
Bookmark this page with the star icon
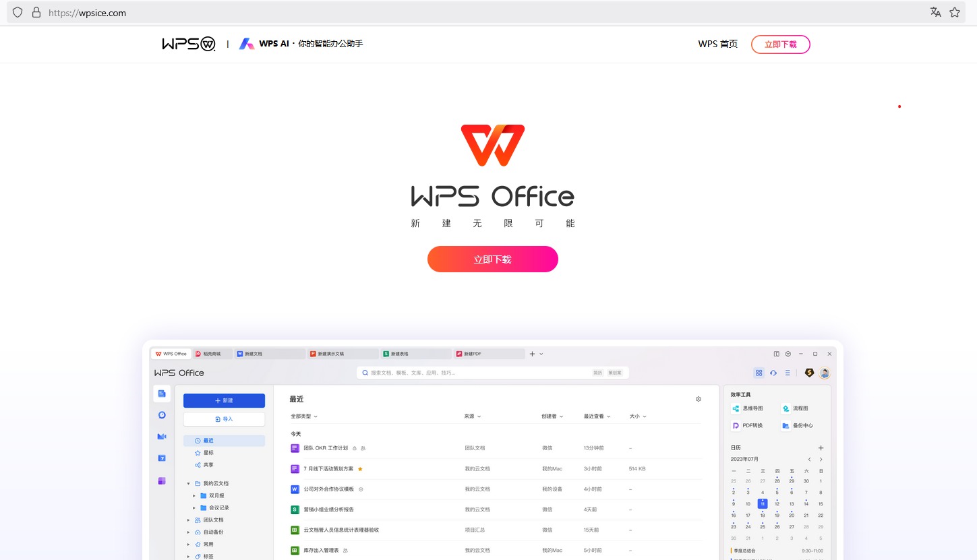coord(955,12)
